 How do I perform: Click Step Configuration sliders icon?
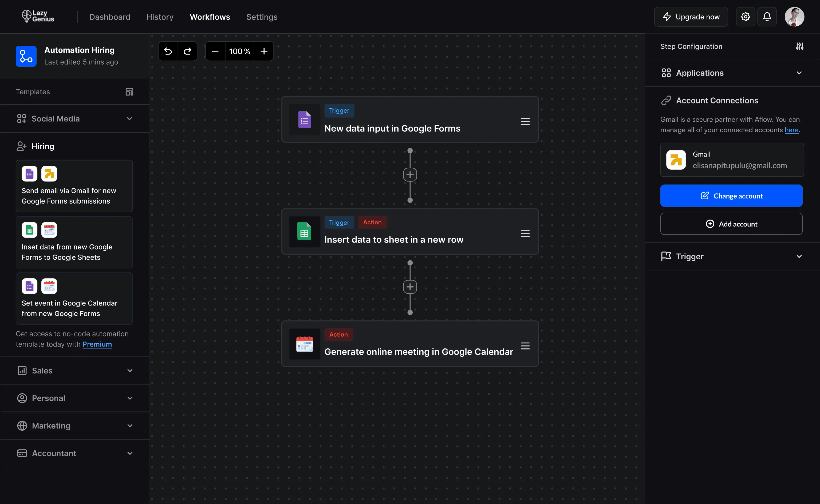(x=799, y=46)
